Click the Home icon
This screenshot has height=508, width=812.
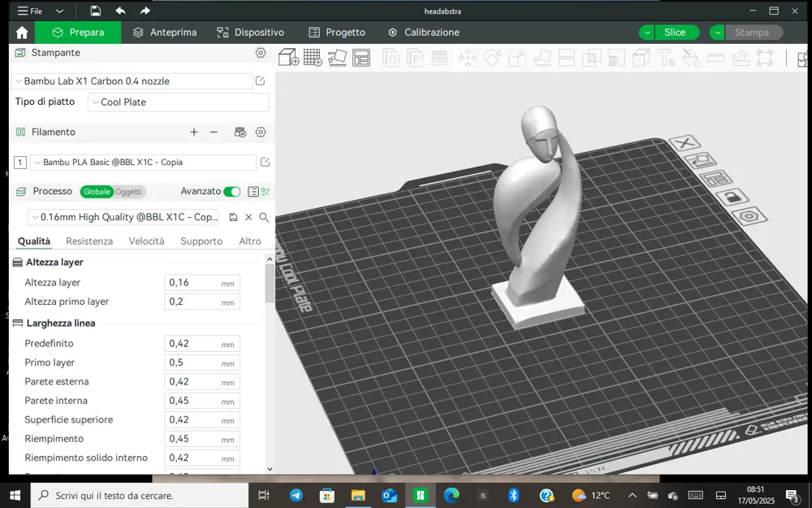click(22, 33)
